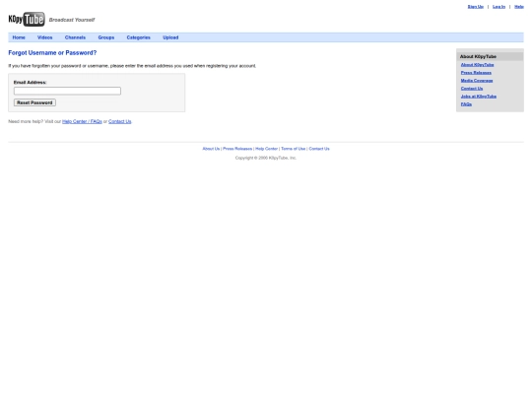Open Press Releases in the sidebar
Screen dimensions: 532x399
(476, 73)
